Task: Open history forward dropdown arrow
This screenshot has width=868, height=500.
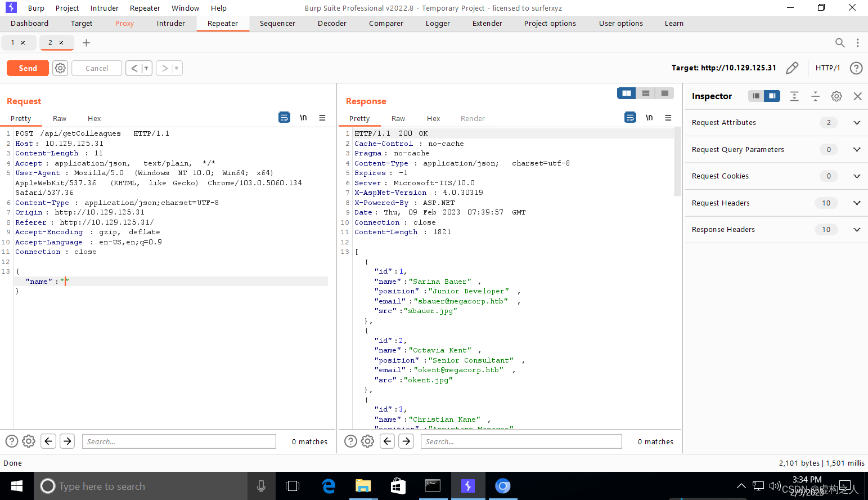Action: coord(177,68)
